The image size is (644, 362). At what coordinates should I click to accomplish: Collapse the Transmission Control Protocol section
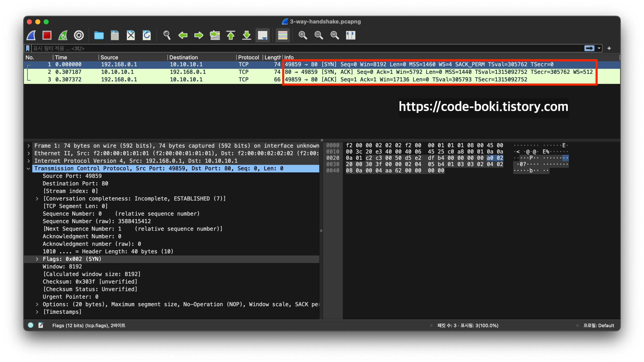[x=29, y=169]
